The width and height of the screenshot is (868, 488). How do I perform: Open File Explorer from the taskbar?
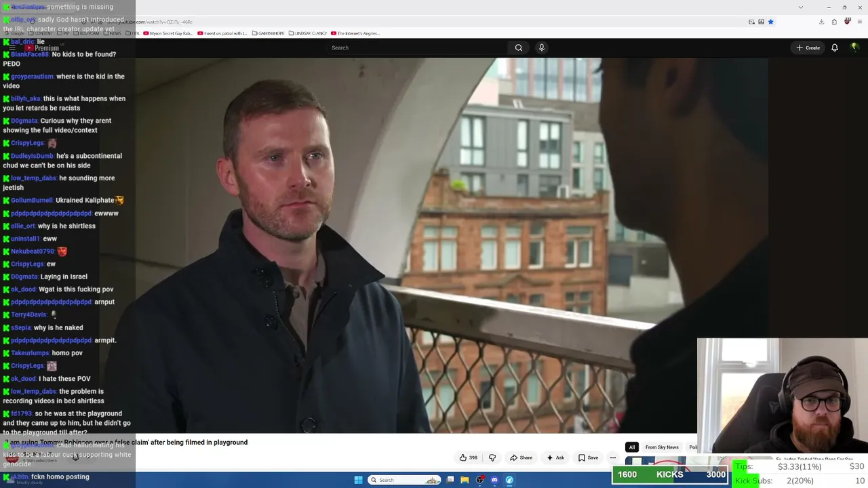(465, 480)
